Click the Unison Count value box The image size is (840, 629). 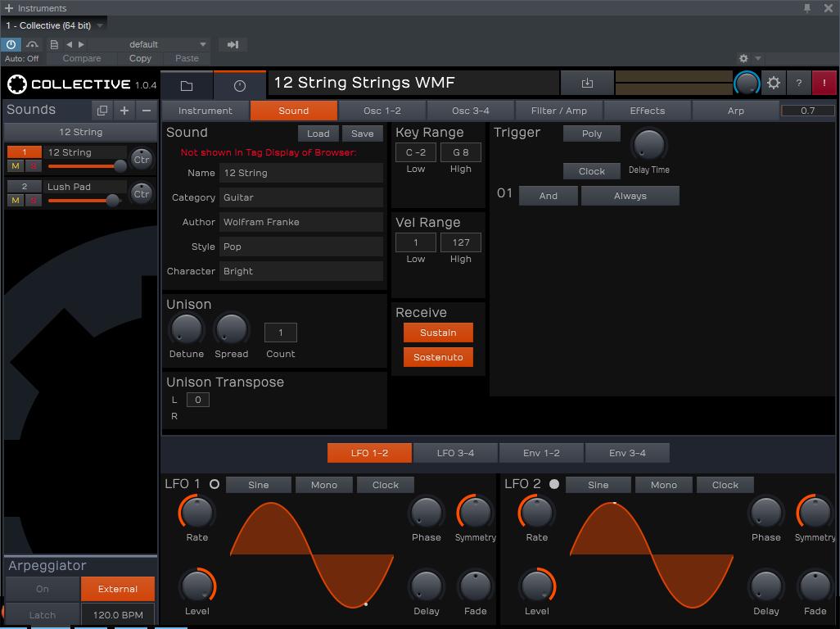(280, 333)
